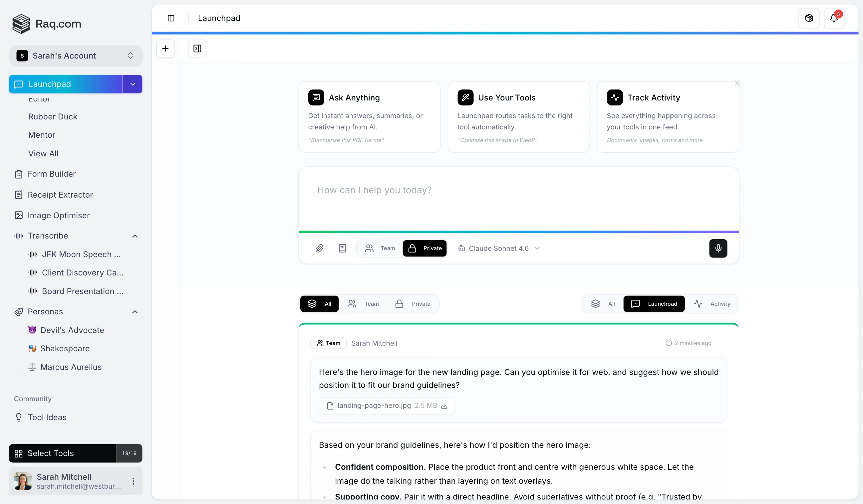The height and width of the screenshot is (504, 863).
Task: Filter the feed by Private conversations
Action: (x=413, y=303)
